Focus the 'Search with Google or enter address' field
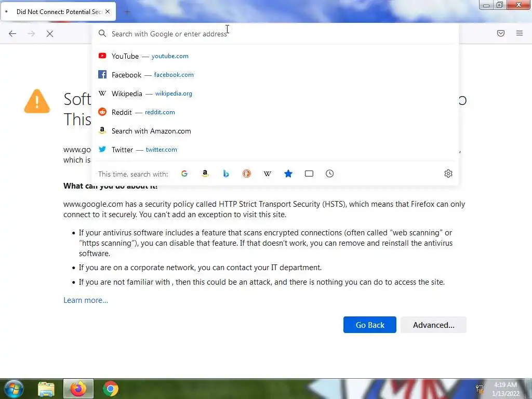The width and height of the screenshot is (532, 399). [x=275, y=34]
